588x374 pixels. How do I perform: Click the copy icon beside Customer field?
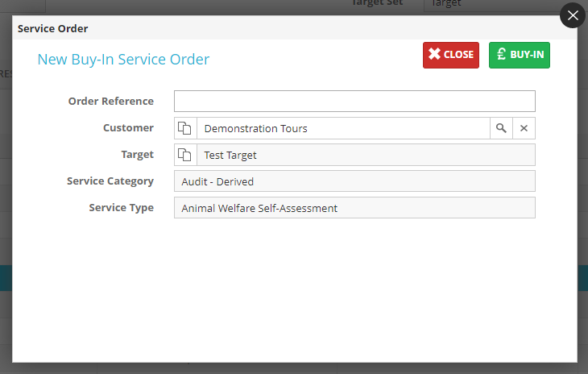tap(185, 128)
